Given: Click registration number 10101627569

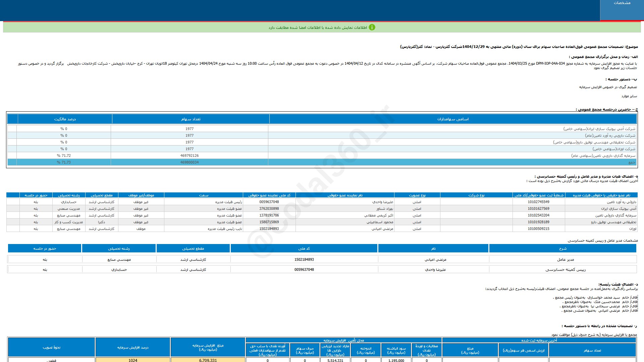Looking at the screenshot, I should pyautogui.click(x=538, y=208).
